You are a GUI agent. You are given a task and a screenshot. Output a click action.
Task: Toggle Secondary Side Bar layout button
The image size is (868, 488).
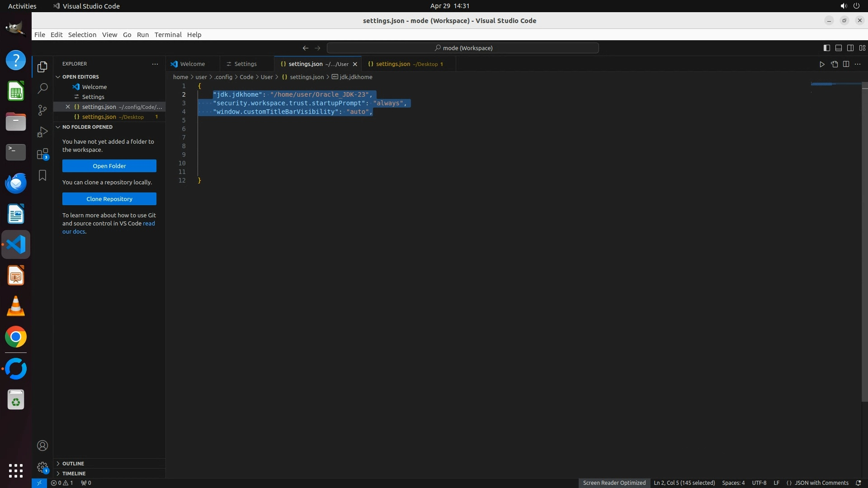[850, 48]
